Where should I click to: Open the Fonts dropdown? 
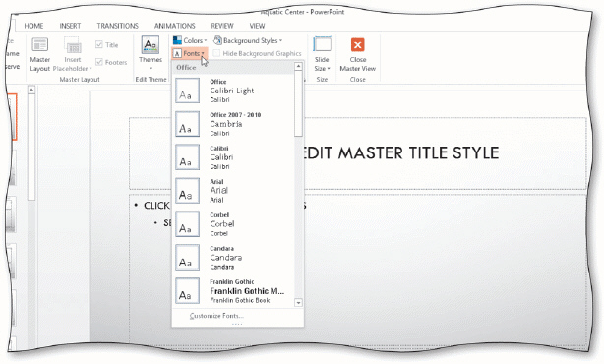point(189,53)
